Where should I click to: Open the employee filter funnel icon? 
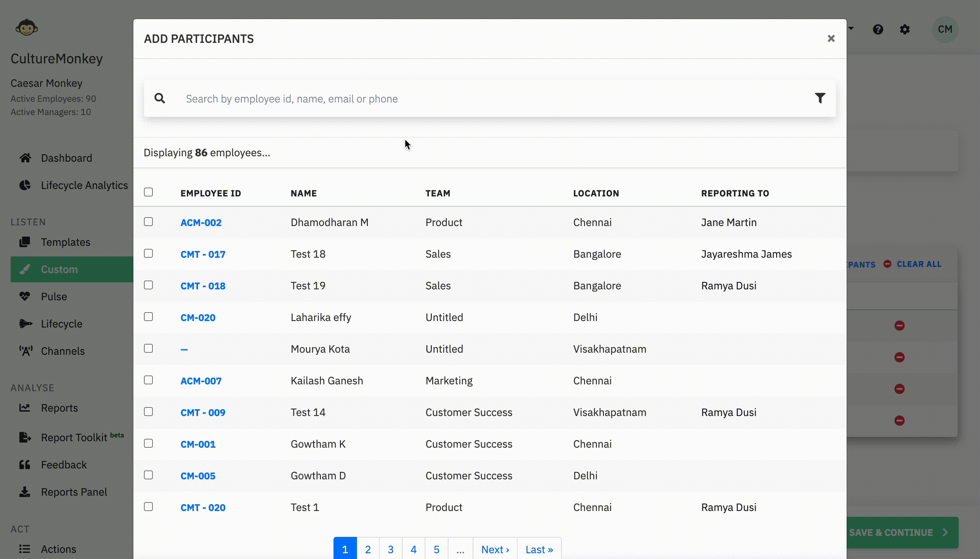tap(820, 98)
